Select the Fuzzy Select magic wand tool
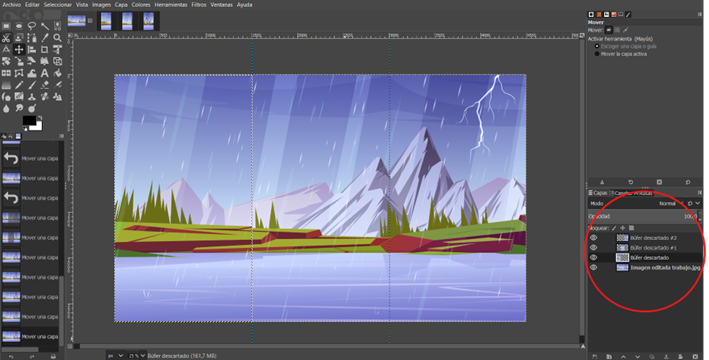This screenshot has height=360, width=709. coord(45,26)
